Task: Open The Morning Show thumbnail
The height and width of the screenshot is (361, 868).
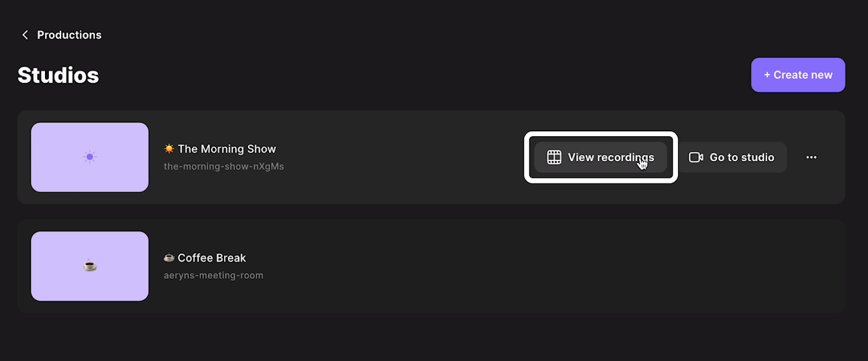Action: (90, 157)
